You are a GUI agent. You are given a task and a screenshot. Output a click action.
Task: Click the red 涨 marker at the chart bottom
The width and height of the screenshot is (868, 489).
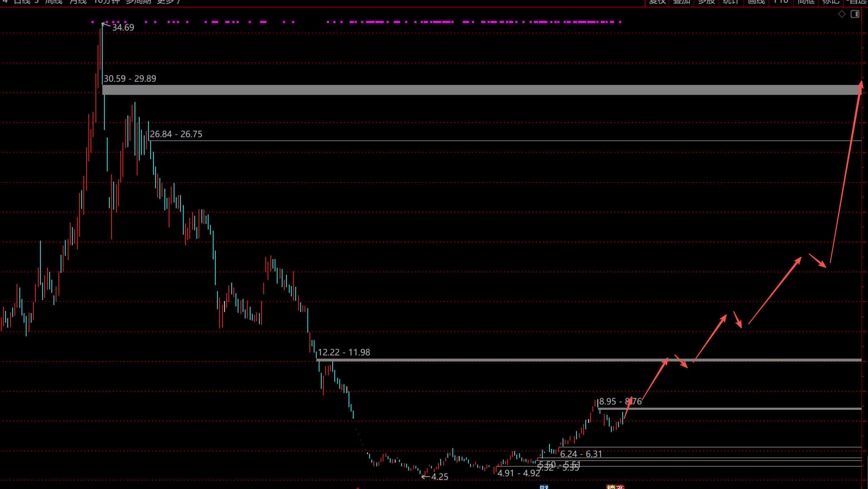tap(620, 487)
